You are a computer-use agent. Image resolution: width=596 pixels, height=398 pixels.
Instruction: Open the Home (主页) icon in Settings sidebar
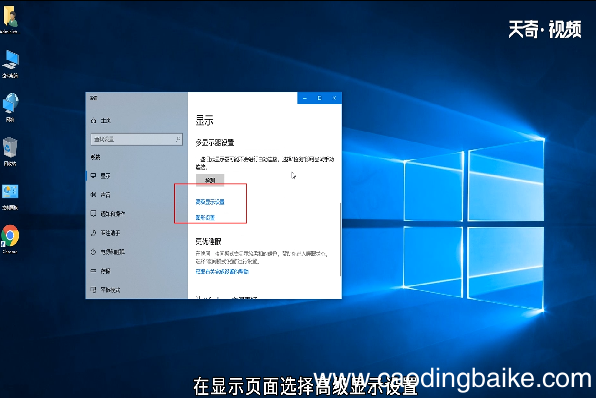pyautogui.click(x=94, y=121)
